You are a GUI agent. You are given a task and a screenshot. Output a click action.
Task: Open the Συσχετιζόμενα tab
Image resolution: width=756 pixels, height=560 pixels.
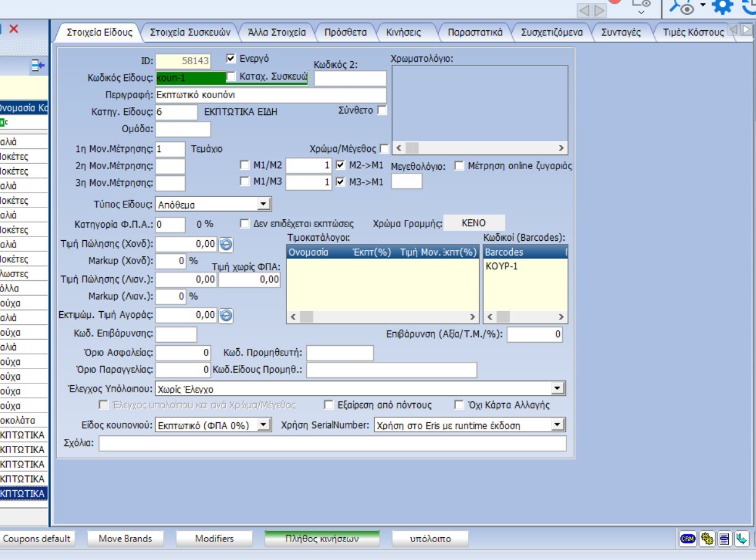point(552,32)
